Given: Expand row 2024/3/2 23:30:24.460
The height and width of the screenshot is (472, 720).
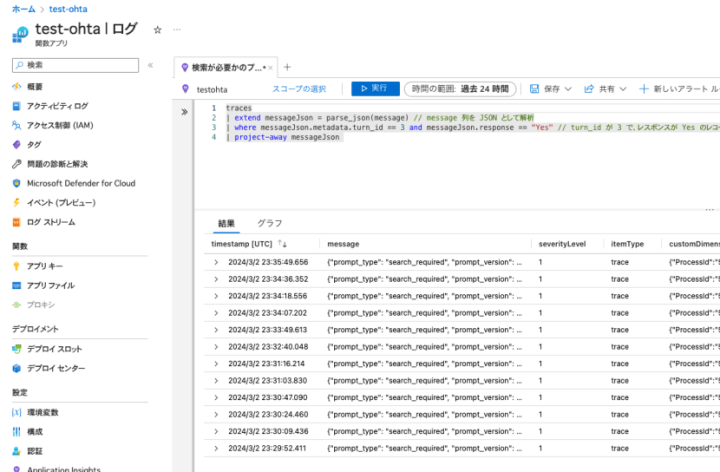Looking at the screenshot, I should pyautogui.click(x=216, y=415).
